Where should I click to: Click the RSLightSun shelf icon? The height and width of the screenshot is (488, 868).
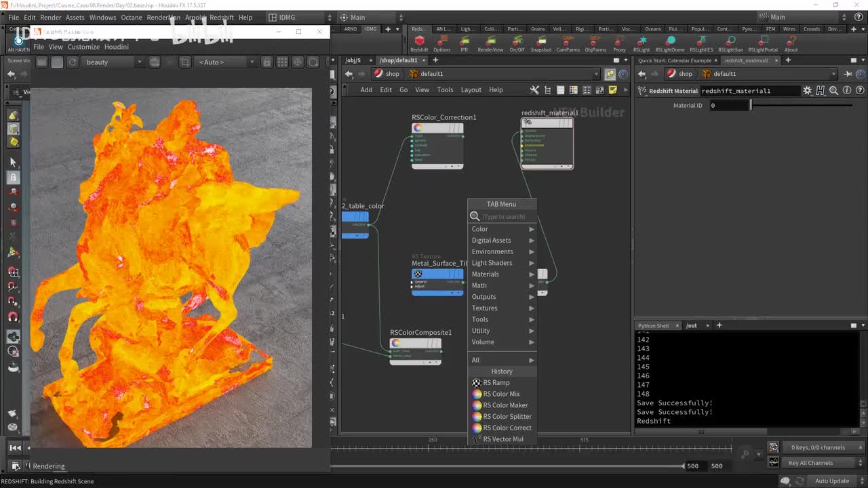point(730,42)
